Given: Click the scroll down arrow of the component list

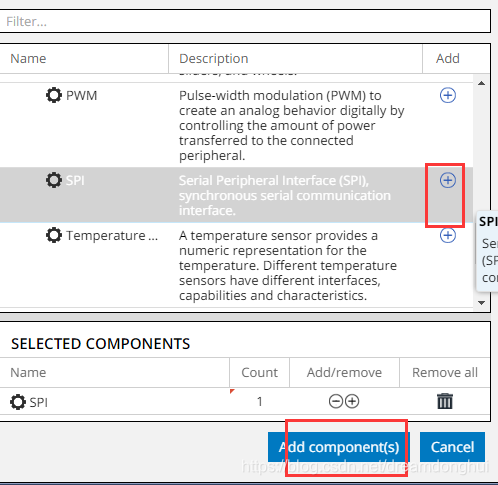Looking at the screenshot, I should [481, 303].
